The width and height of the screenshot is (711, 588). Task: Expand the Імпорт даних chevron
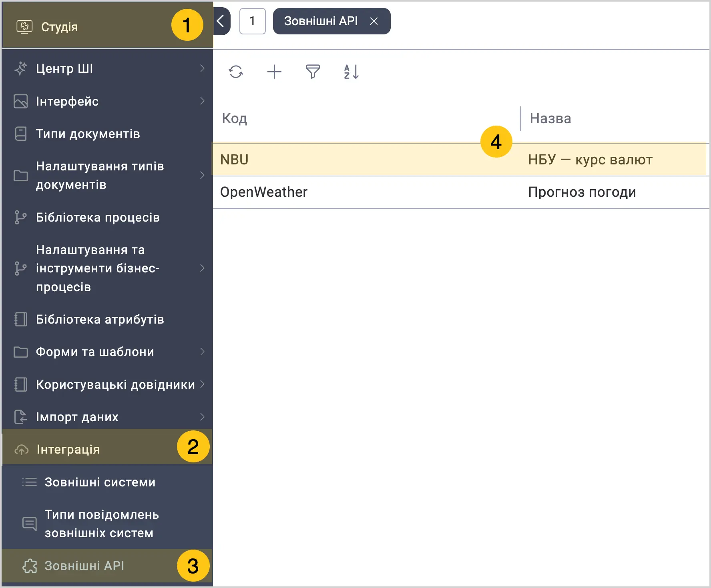pos(202,417)
